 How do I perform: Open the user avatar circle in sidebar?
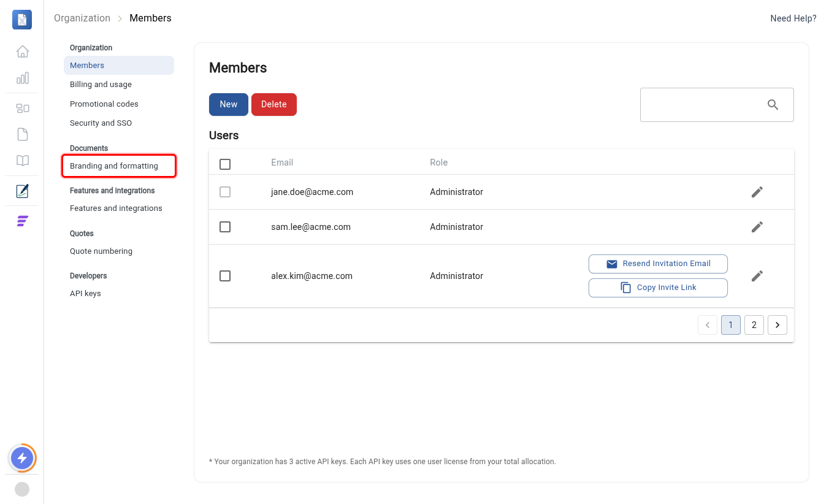click(x=22, y=489)
